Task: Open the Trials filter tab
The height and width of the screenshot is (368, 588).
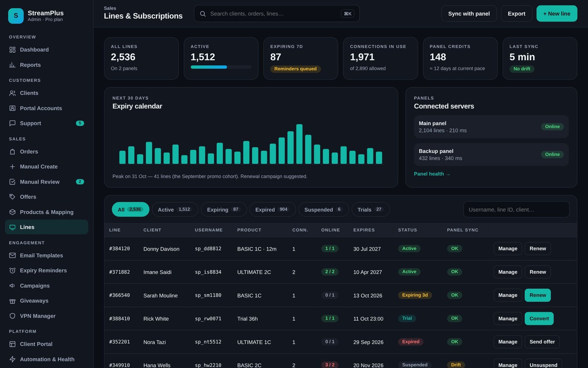Action: click(370, 209)
